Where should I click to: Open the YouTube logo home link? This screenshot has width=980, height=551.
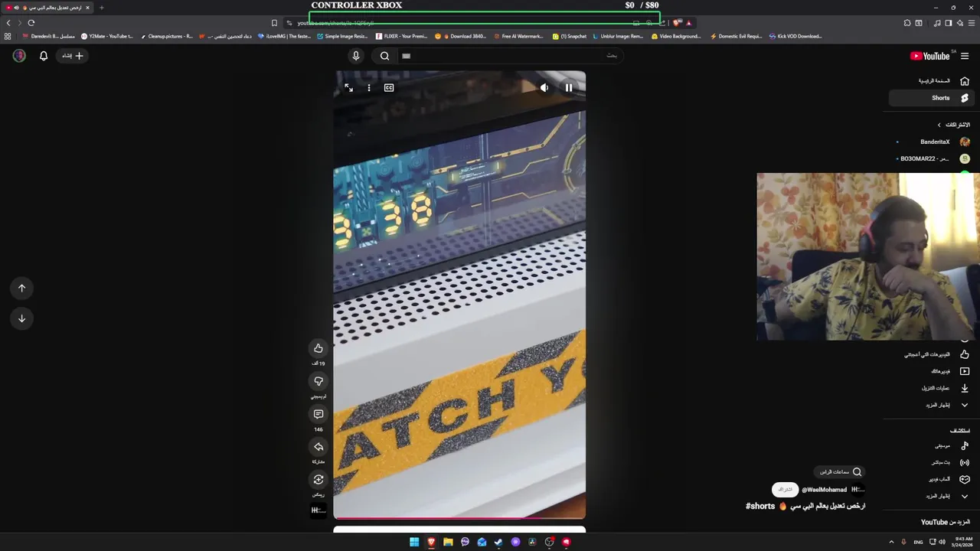[x=929, y=56]
